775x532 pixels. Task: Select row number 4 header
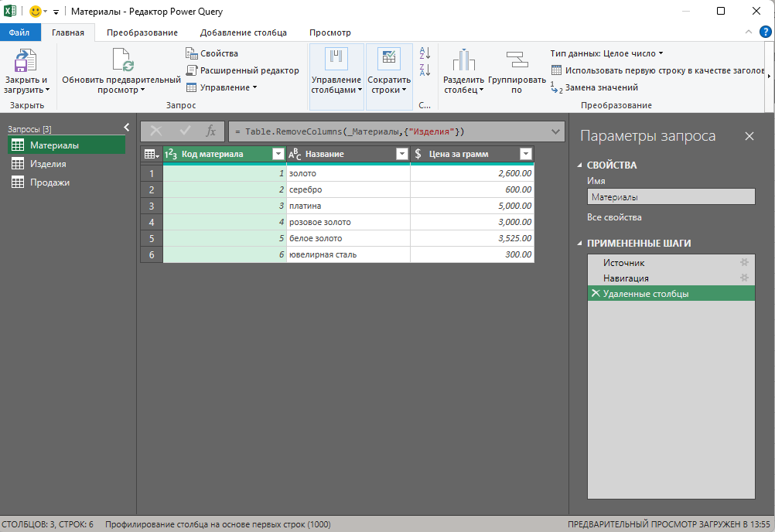152,222
